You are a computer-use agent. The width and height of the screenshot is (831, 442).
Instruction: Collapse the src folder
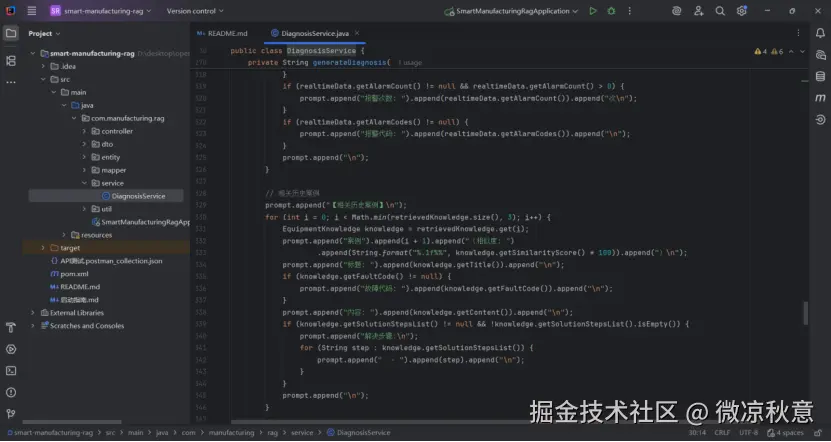click(x=43, y=79)
